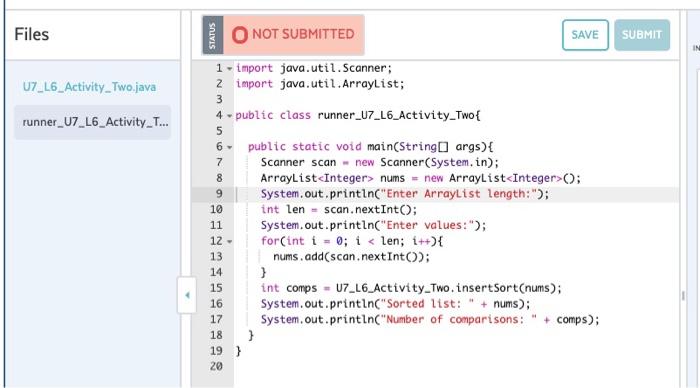Screen dimensions: 700x388
Task: Fold the import block at line 1
Action: pyautogui.click(x=229, y=69)
